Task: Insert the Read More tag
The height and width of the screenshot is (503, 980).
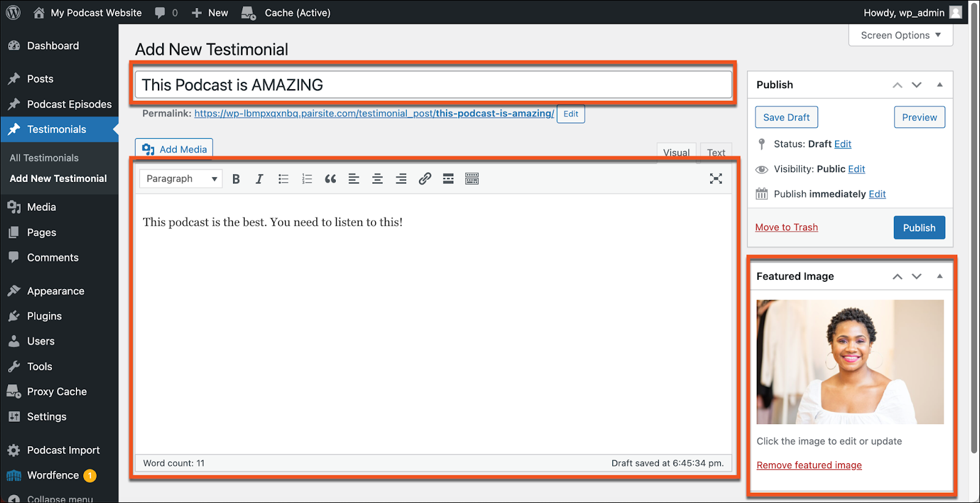Action: [448, 179]
